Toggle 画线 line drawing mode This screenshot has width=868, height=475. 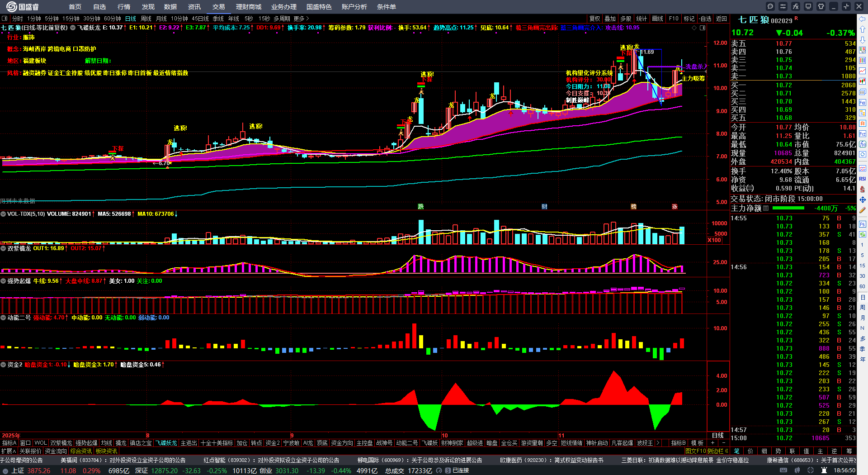pos(658,19)
